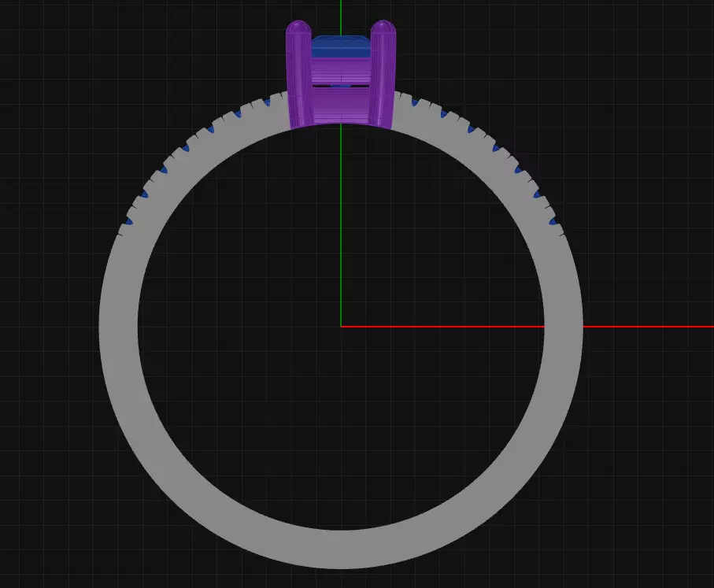This screenshot has height=588, width=714.
Task: Pick the right purple prong
Action: (x=383, y=74)
